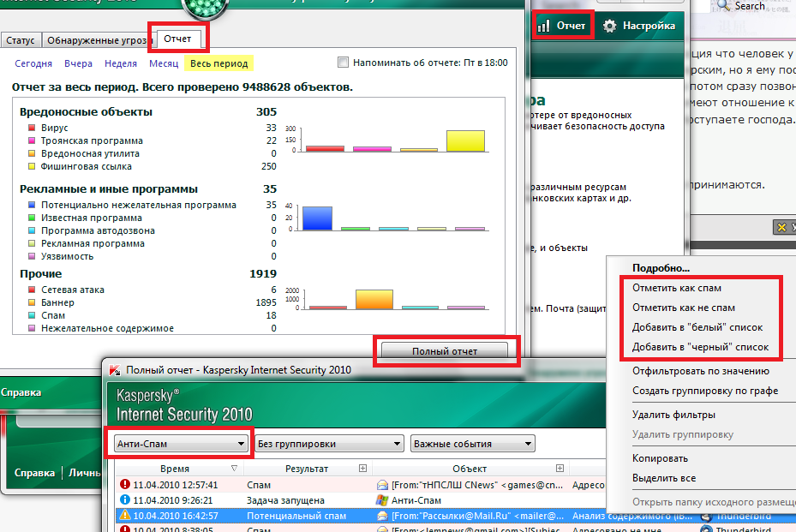Click the yellow phishing bar in chart
The height and width of the screenshot is (532, 796).
pos(465,141)
